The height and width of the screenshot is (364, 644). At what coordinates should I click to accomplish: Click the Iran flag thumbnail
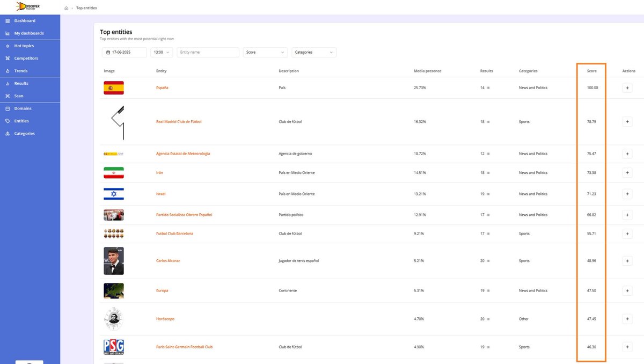pyautogui.click(x=114, y=173)
